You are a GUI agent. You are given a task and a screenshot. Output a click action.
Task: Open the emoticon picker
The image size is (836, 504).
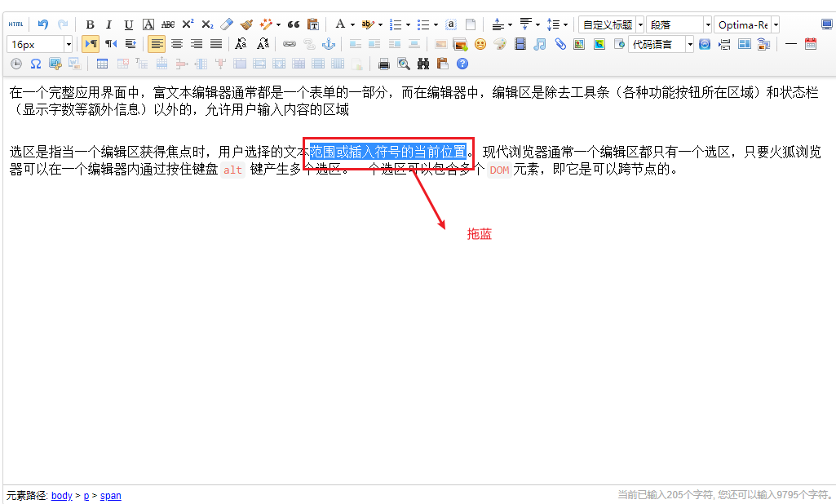click(x=480, y=44)
